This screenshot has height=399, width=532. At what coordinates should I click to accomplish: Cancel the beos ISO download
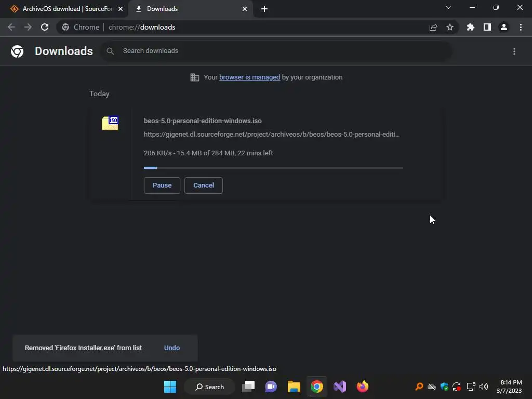(x=204, y=185)
